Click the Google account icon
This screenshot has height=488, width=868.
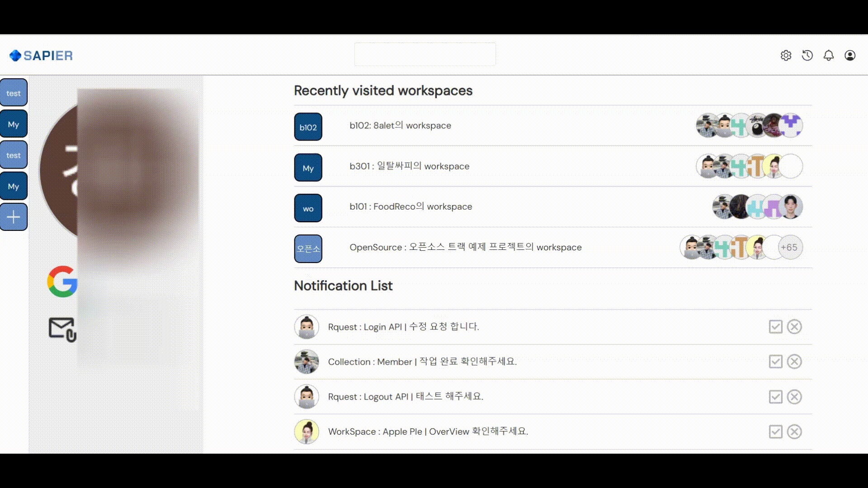62,281
